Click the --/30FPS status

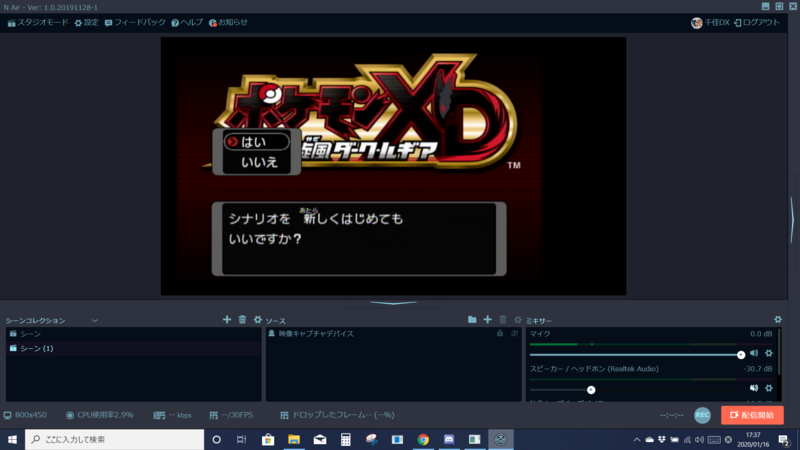[x=232, y=415]
